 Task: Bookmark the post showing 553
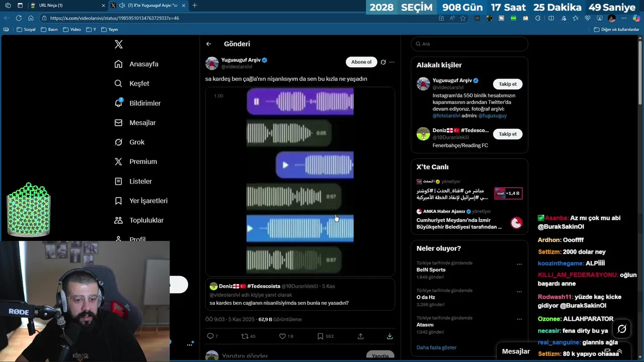coord(325,336)
